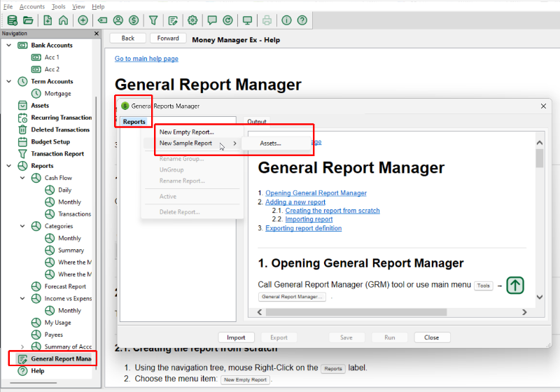
Task: Switch to the Output tab
Action: coord(257,122)
